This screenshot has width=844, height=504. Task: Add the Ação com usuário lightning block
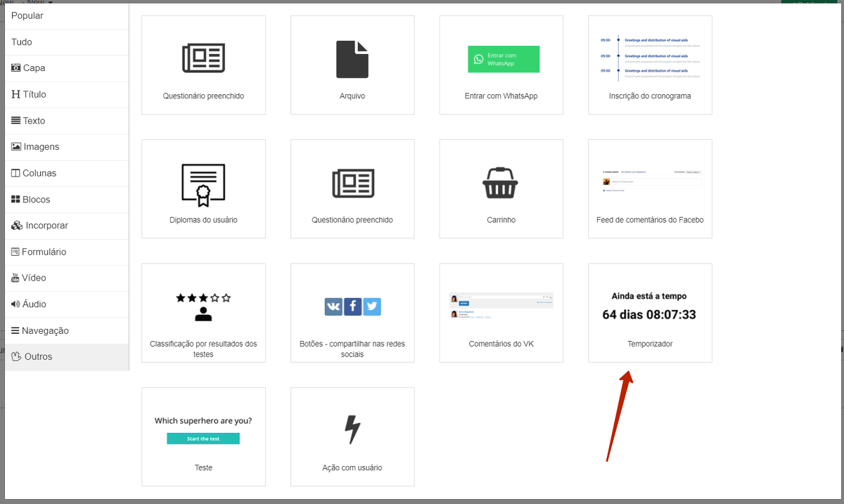tap(352, 437)
